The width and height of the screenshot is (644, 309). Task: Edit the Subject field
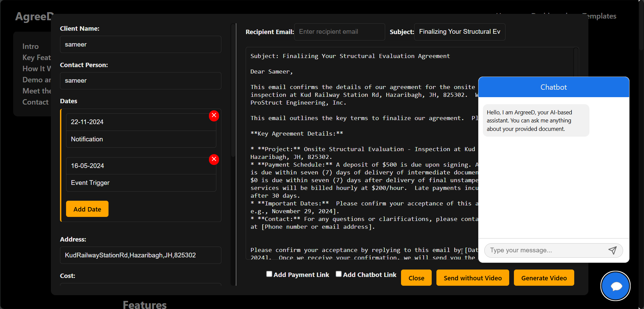point(460,32)
